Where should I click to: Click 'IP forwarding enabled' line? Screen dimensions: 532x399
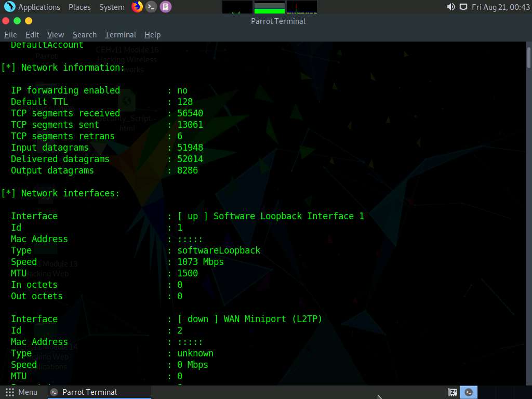(x=99, y=90)
